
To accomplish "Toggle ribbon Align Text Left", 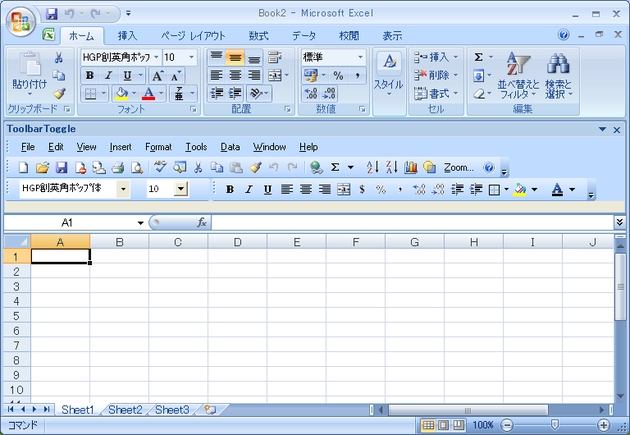I will click(x=216, y=76).
